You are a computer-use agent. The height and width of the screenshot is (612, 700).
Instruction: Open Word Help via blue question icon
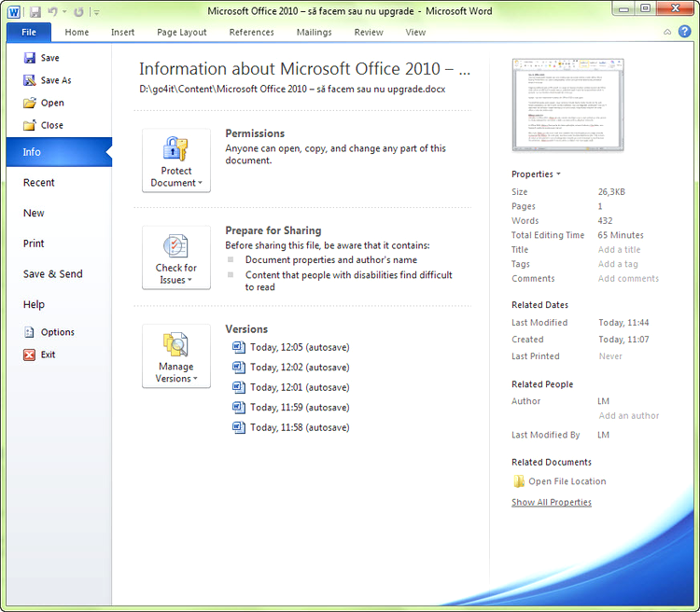click(685, 31)
